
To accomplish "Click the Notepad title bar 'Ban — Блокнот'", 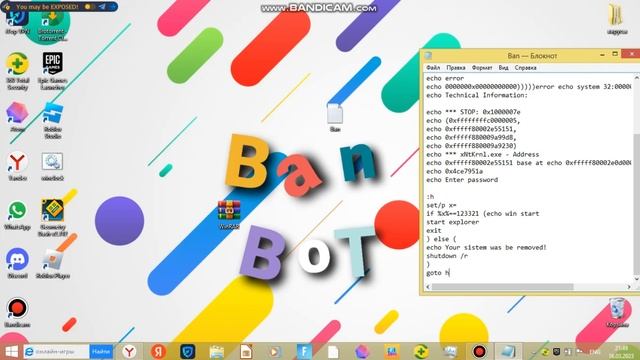I will tap(532, 56).
